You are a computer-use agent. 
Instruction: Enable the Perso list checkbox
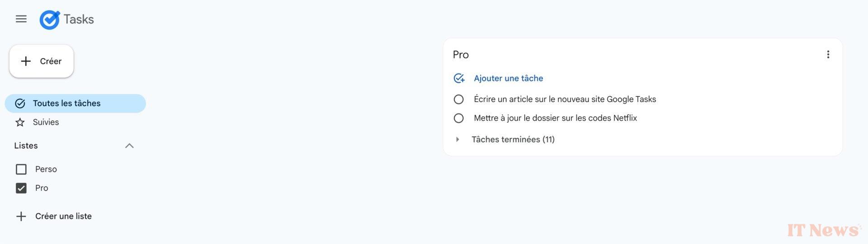coord(21,169)
